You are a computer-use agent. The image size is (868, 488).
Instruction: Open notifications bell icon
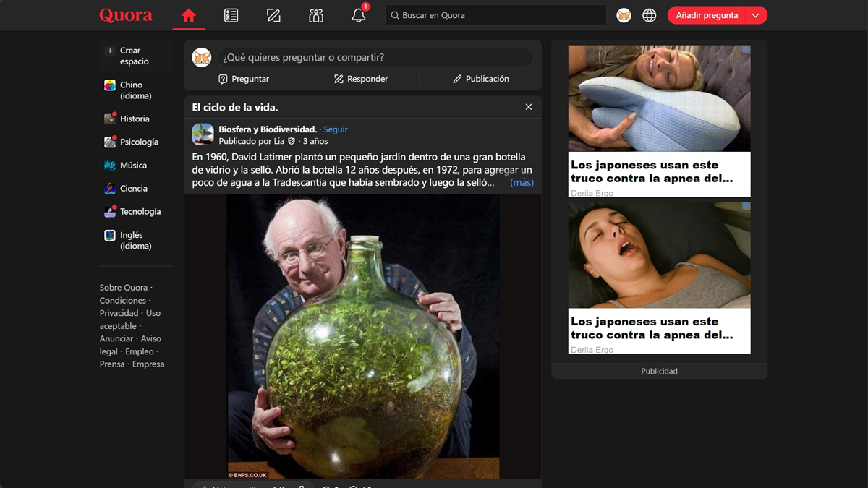pyautogui.click(x=359, y=15)
